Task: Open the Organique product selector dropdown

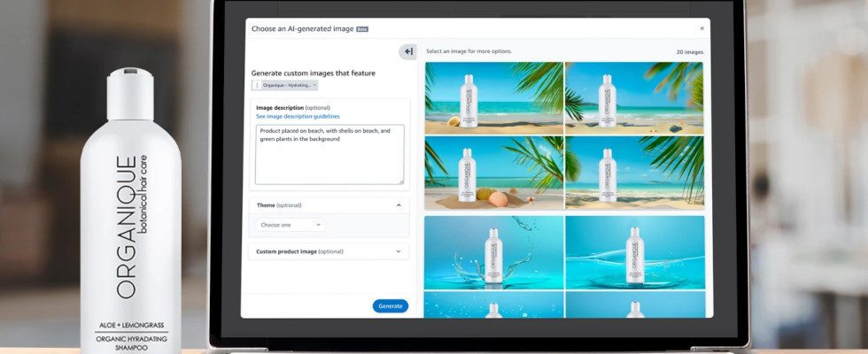Action: pos(285,85)
